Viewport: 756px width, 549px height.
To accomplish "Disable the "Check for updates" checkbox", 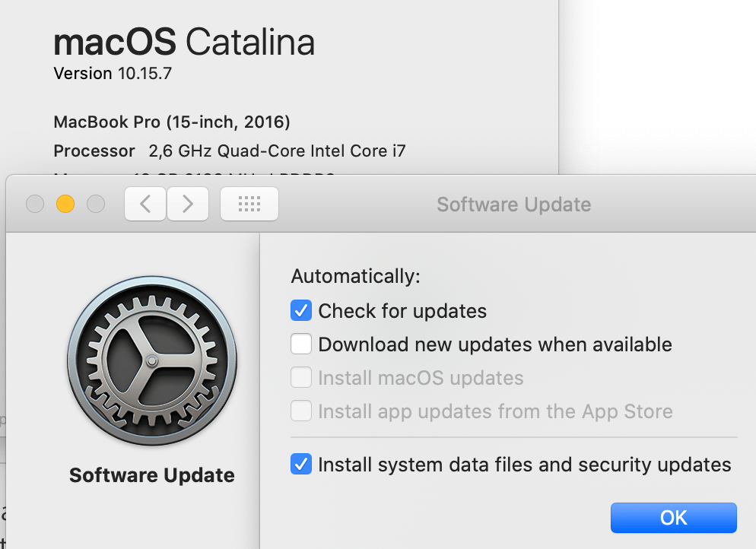I will click(x=301, y=310).
